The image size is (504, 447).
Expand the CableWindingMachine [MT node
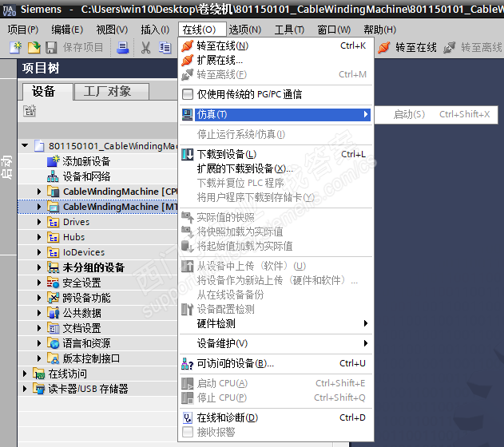[39, 207]
